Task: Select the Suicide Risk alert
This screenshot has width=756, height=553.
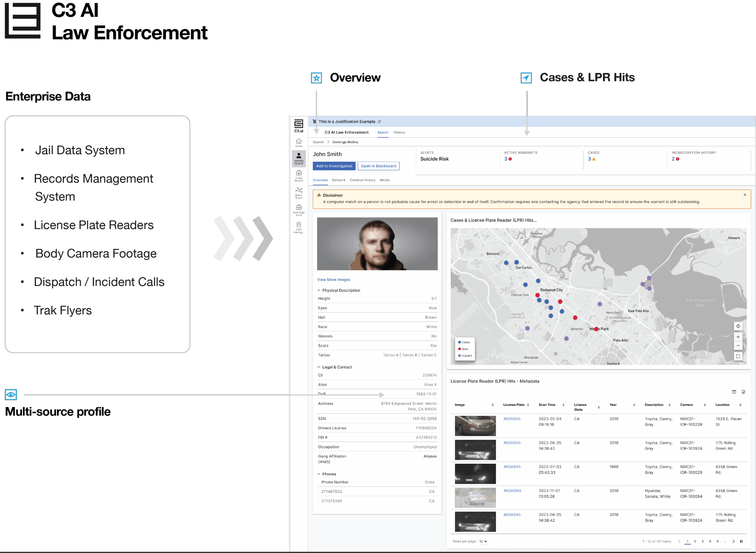Action: (x=434, y=159)
